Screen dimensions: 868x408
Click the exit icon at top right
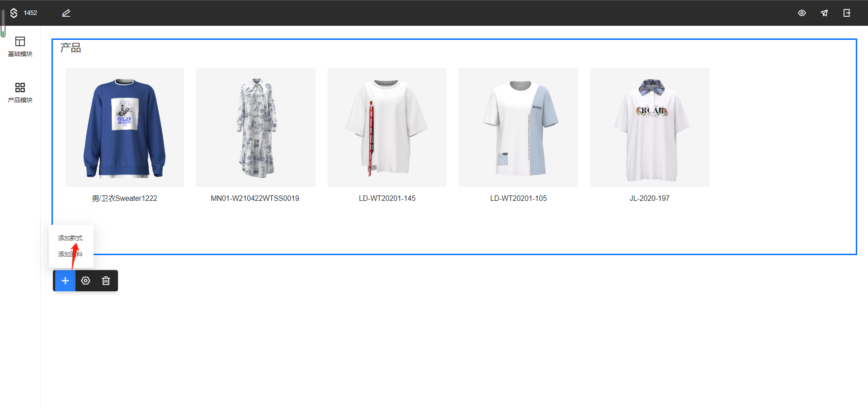(x=847, y=13)
